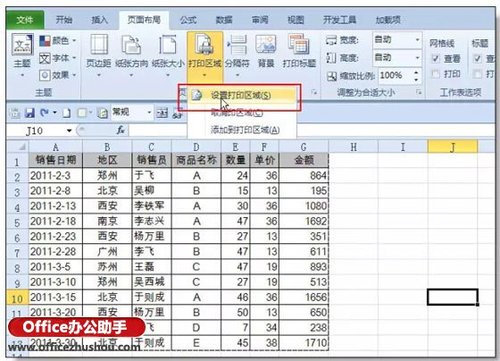The width and height of the screenshot is (500, 361).
Task: Click the icon just left of 常规 combo box
Action: pos(102,113)
